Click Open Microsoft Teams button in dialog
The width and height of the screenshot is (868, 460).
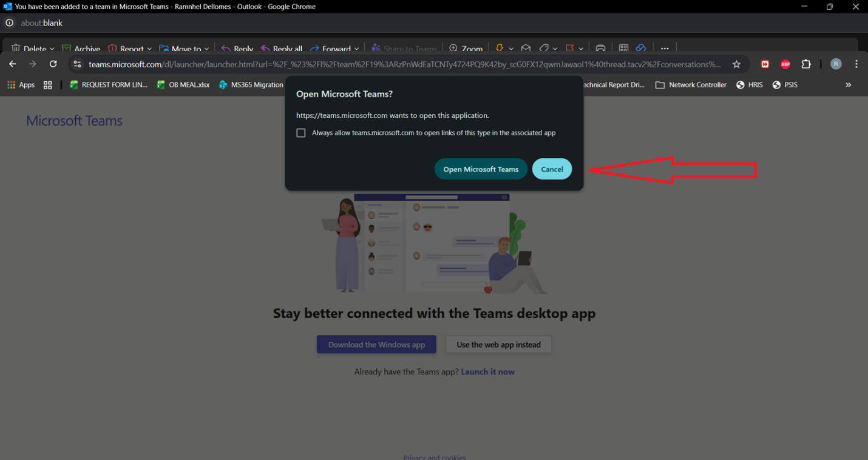coord(481,169)
